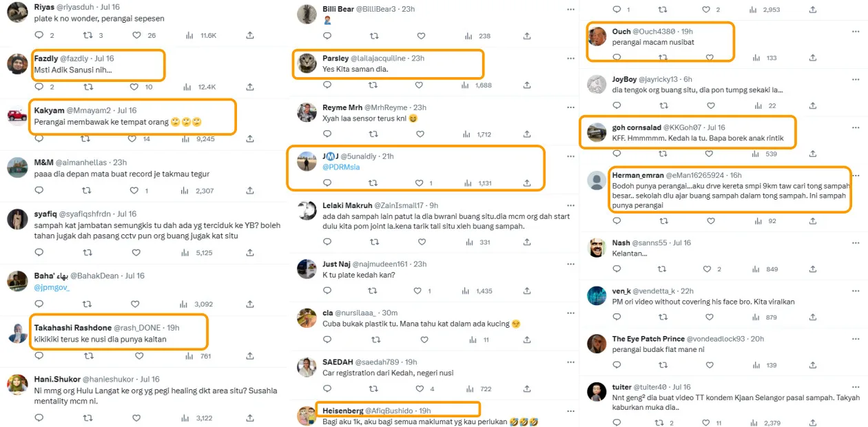
Task: Open the @jpmgov_ mention link
Action: pos(52,287)
